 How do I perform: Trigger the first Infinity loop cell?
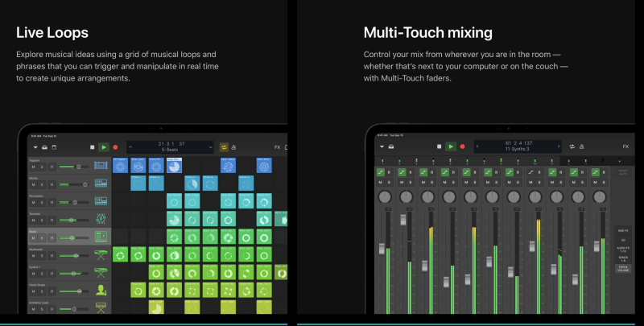[138, 183]
